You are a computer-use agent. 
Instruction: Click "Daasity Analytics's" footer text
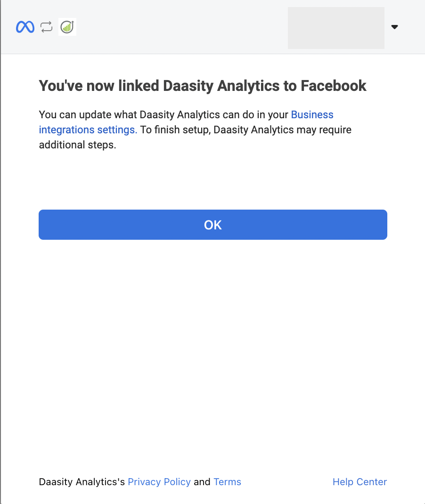click(x=82, y=482)
